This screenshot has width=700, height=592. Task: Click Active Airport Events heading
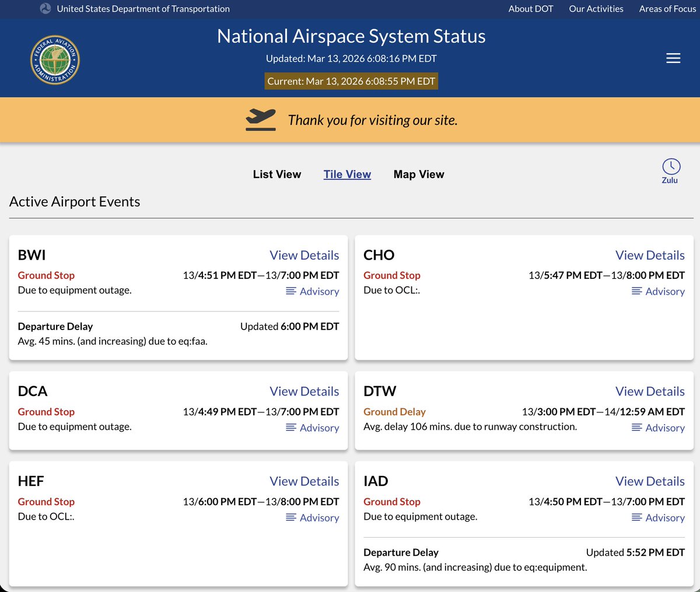tap(75, 202)
